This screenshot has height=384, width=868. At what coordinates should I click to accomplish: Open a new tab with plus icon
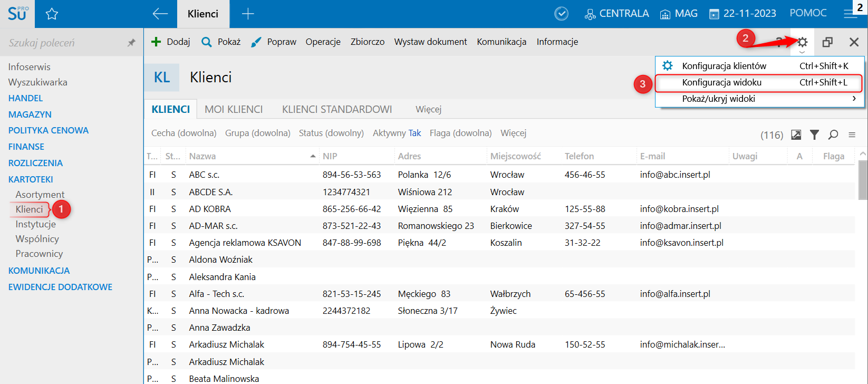click(x=248, y=14)
